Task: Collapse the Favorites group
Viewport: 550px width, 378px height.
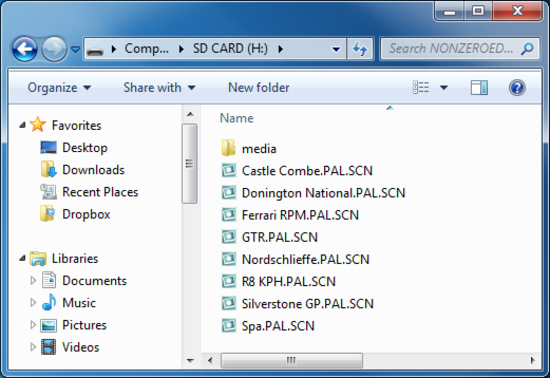Action: [22, 125]
